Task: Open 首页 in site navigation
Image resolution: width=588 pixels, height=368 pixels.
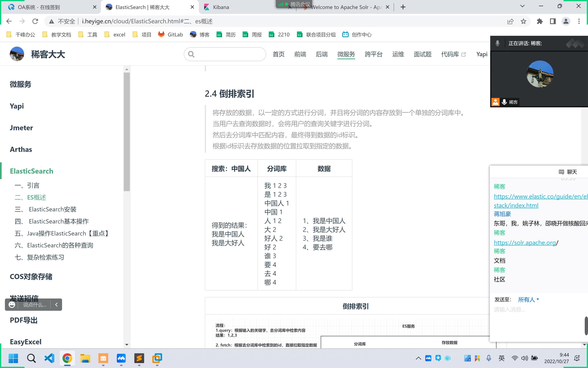Action: pos(278,54)
